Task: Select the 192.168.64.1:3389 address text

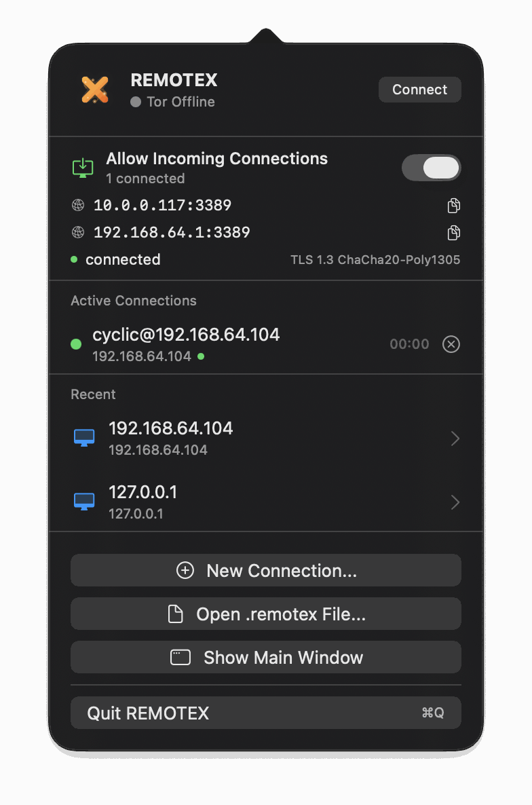Action: click(172, 233)
